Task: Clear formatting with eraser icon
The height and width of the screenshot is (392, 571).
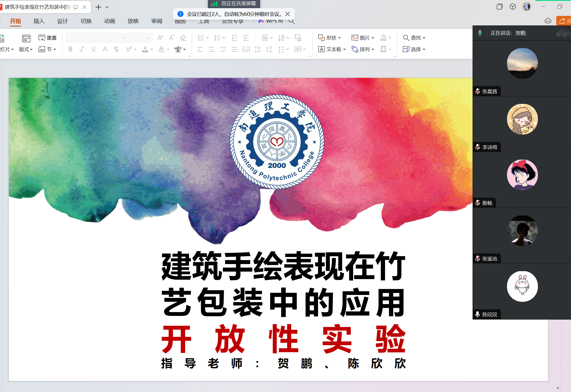Action: tap(183, 38)
